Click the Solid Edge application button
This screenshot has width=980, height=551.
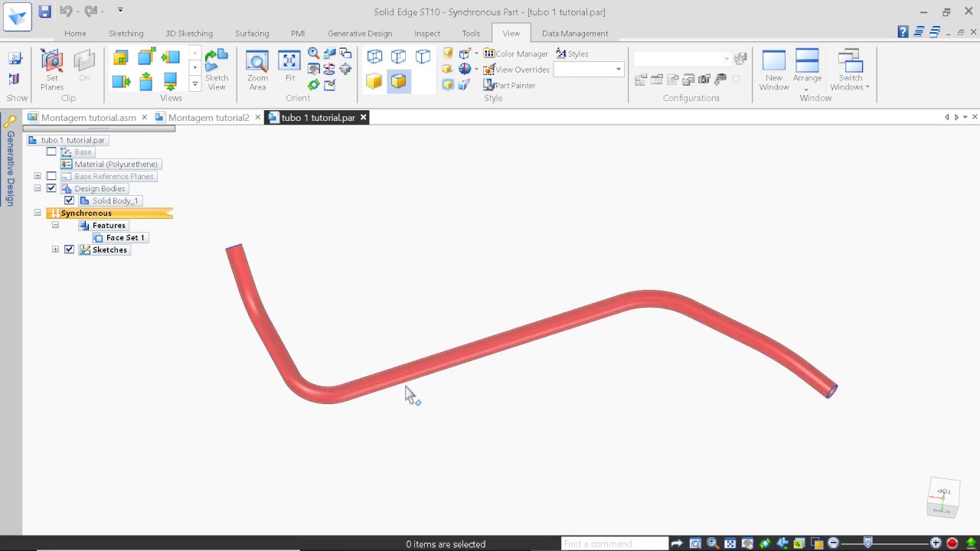(x=17, y=17)
